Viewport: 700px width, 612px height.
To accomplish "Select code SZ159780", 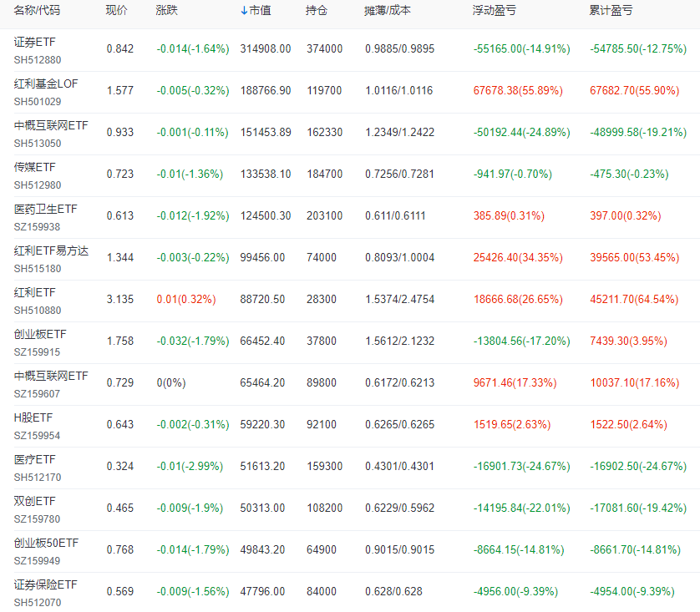I will click(37, 519).
